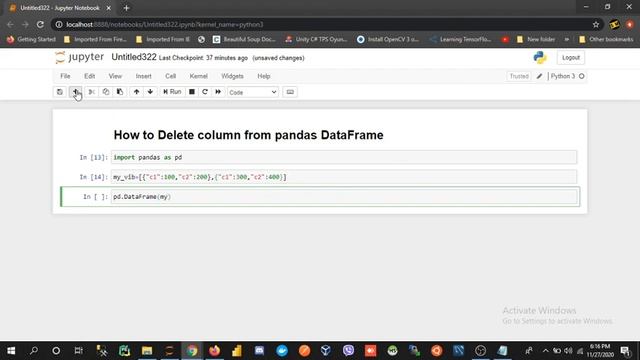Open Firefox from the taskbar
Viewport: 640px width, 360px height.
pyautogui.click(x=214, y=351)
